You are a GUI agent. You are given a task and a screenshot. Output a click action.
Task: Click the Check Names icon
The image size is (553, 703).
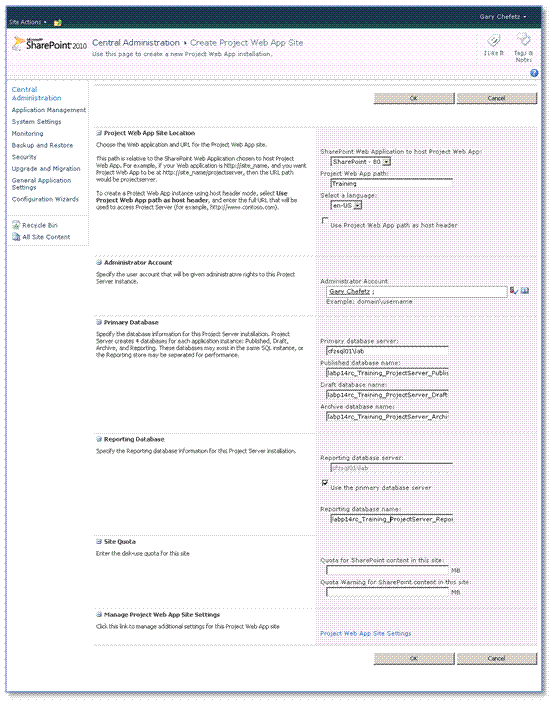pos(514,291)
